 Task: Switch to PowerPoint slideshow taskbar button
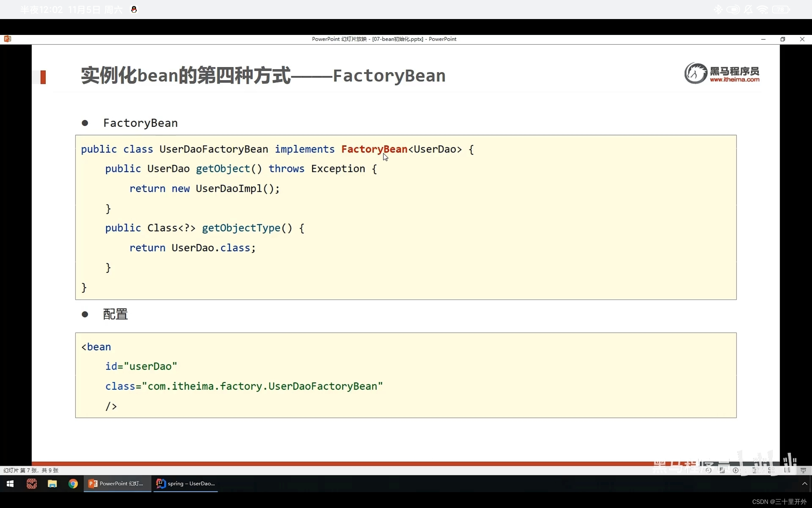click(117, 484)
